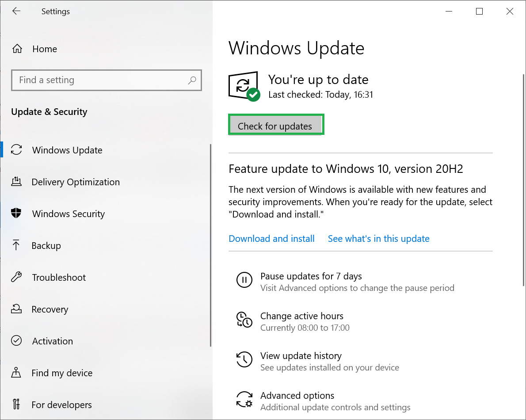The image size is (526, 420).
Task: Open Advanced options for updates
Action: (x=297, y=396)
